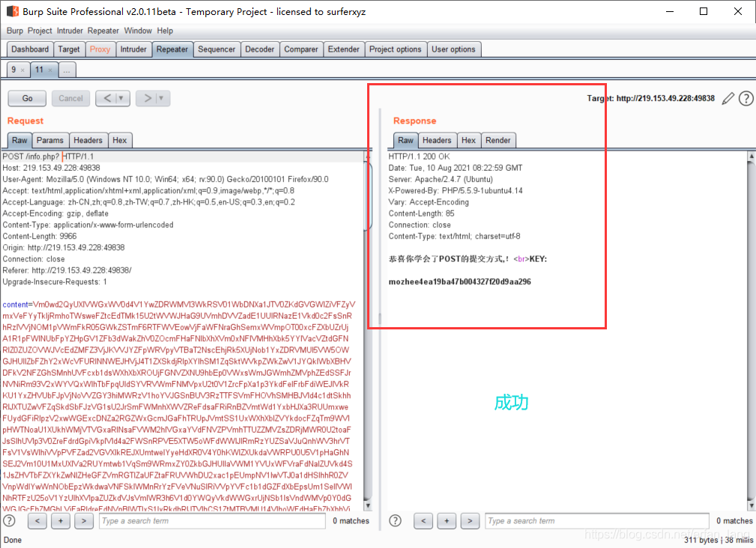This screenshot has height=548, width=756.
Task: Expand the back history dropdown arrow
Action: coord(121,98)
